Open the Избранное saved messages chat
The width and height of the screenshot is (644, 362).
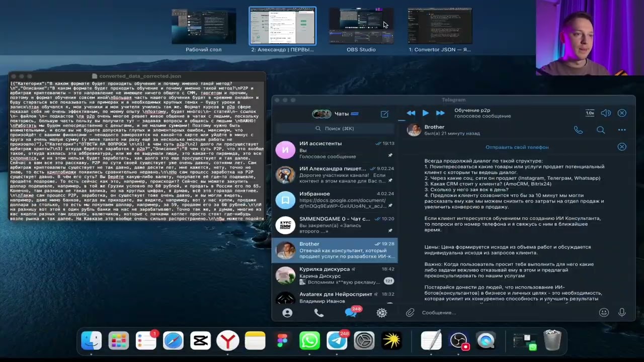[x=335, y=200]
